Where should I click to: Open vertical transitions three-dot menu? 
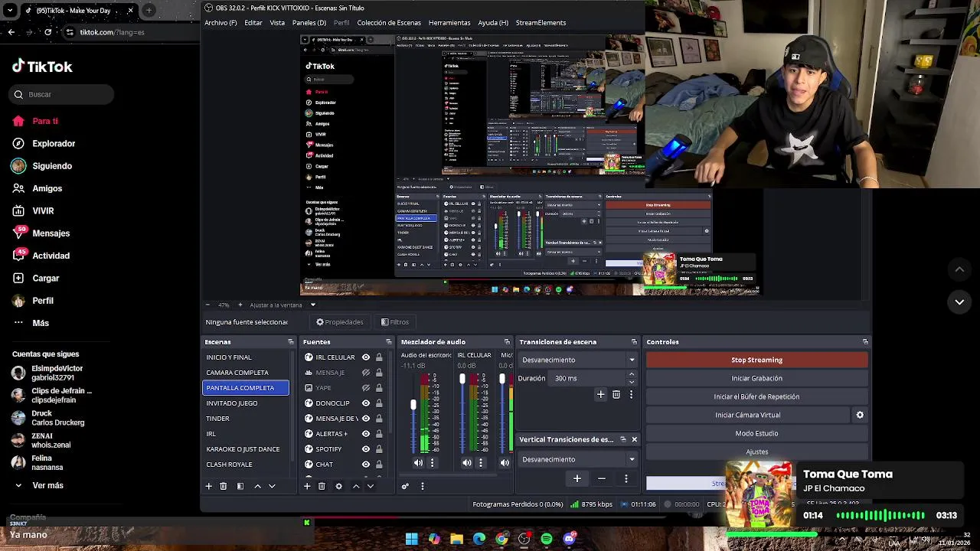(x=626, y=478)
